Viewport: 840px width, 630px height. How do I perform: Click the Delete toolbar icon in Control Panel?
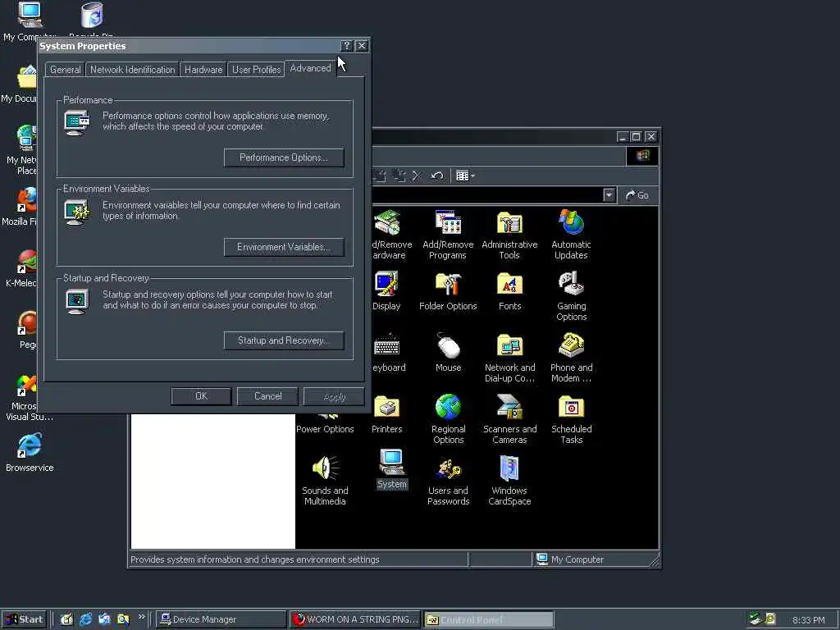click(x=418, y=176)
